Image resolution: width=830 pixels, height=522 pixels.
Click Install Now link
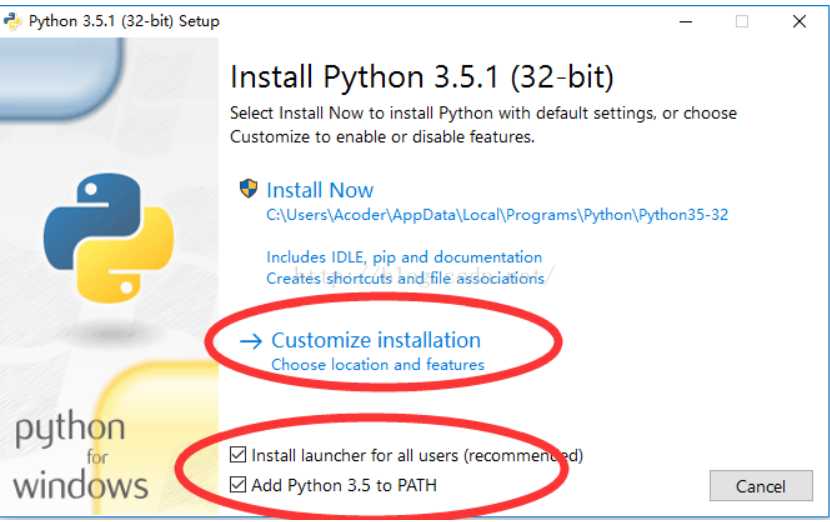click(x=320, y=190)
